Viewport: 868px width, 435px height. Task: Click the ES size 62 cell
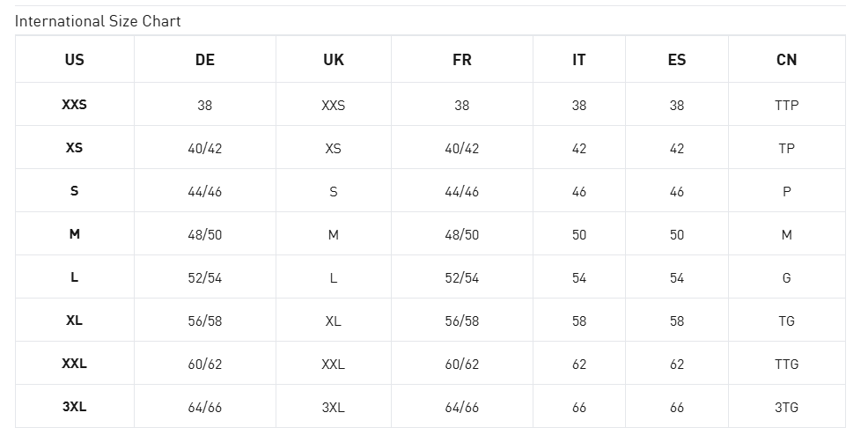click(677, 364)
